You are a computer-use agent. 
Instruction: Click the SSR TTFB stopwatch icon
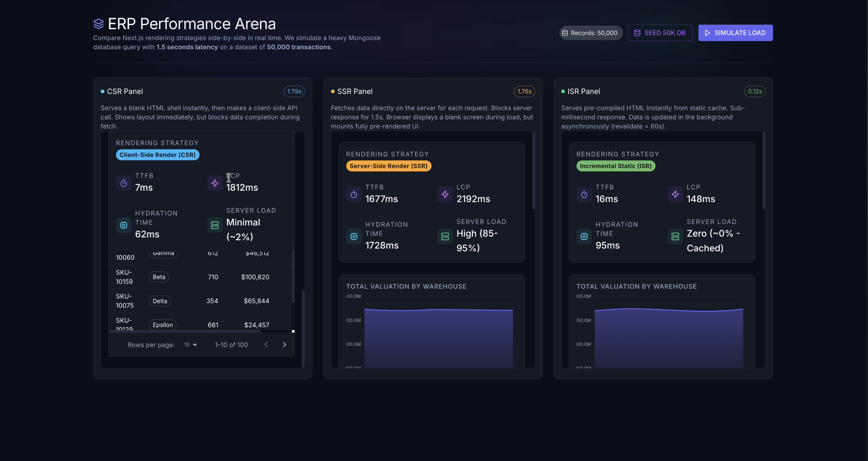pyautogui.click(x=354, y=194)
